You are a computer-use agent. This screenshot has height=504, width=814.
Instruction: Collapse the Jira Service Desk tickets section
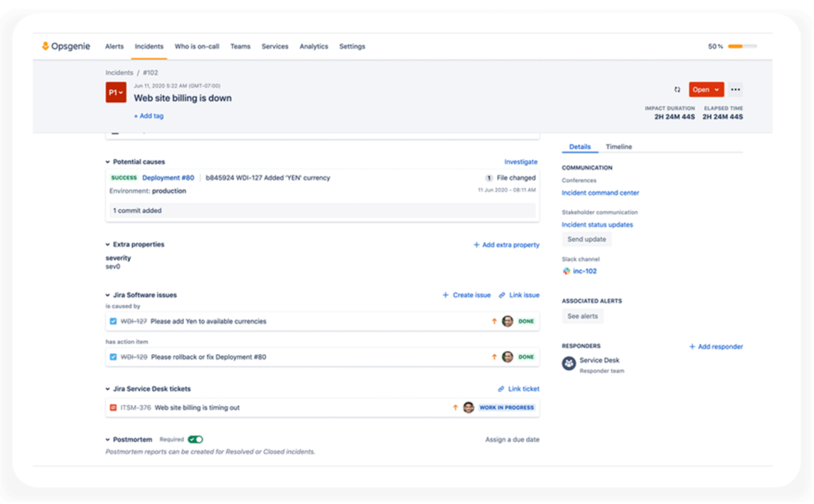coord(108,389)
